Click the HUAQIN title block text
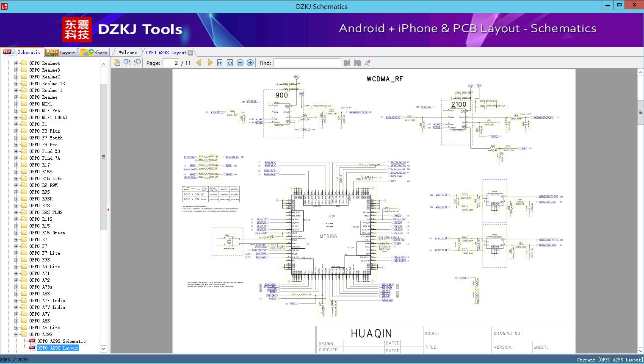644x364 pixels. coord(371,333)
